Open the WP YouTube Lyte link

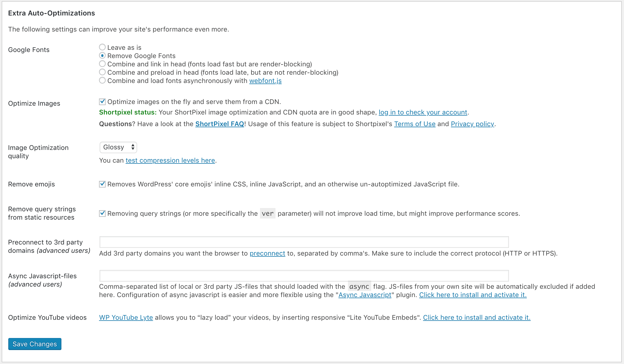pyautogui.click(x=126, y=318)
